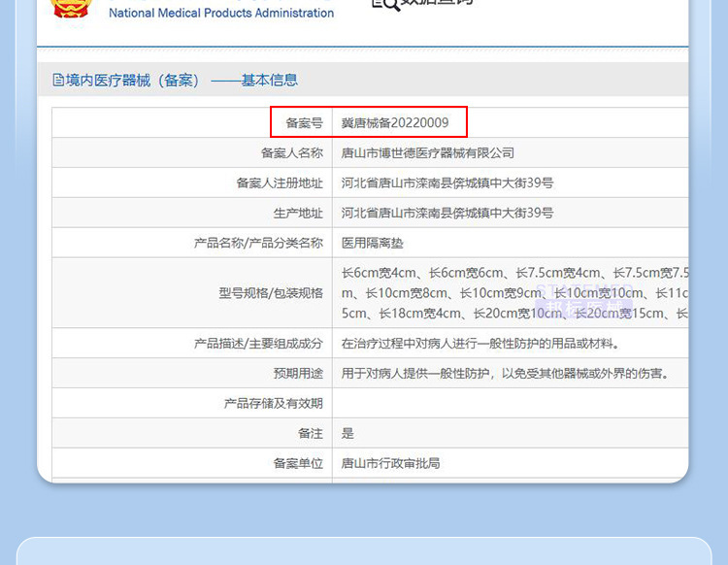Select intended use text 用于对病人提供一般性防护

point(506,373)
